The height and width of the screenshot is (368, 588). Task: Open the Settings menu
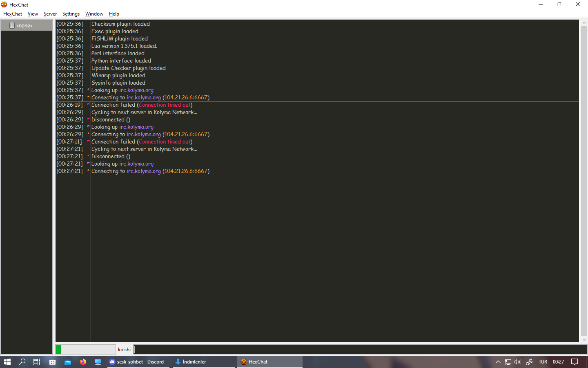tap(71, 14)
